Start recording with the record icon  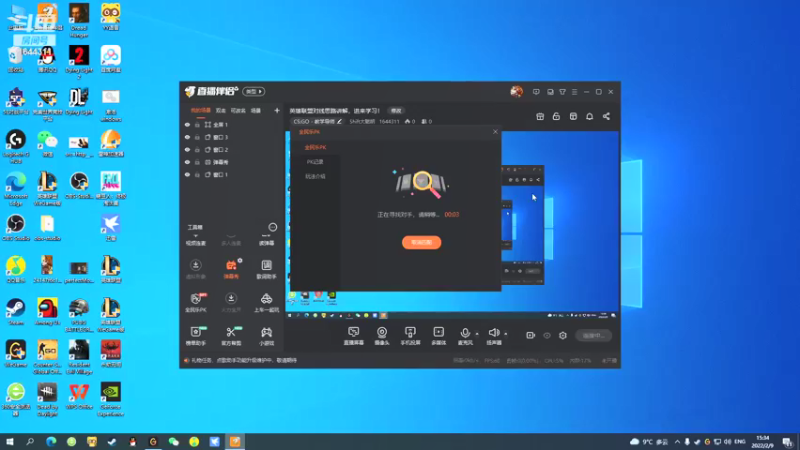tap(531, 336)
